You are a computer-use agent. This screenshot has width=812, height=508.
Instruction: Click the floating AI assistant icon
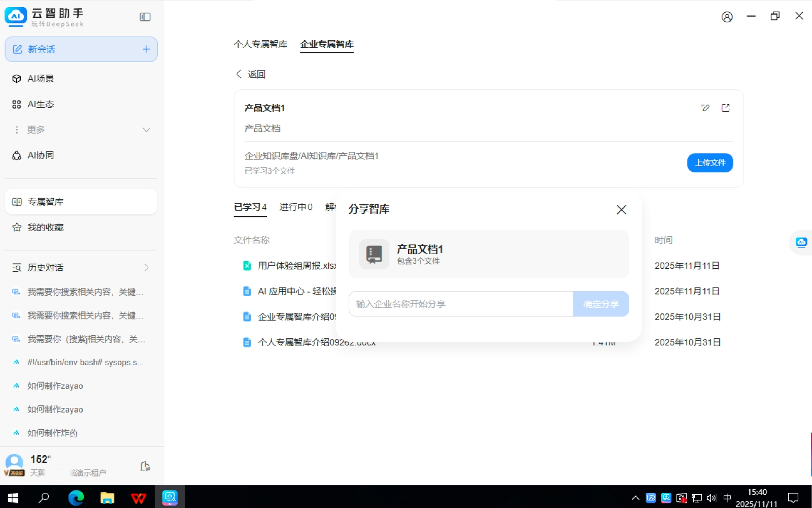click(x=801, y=242)
